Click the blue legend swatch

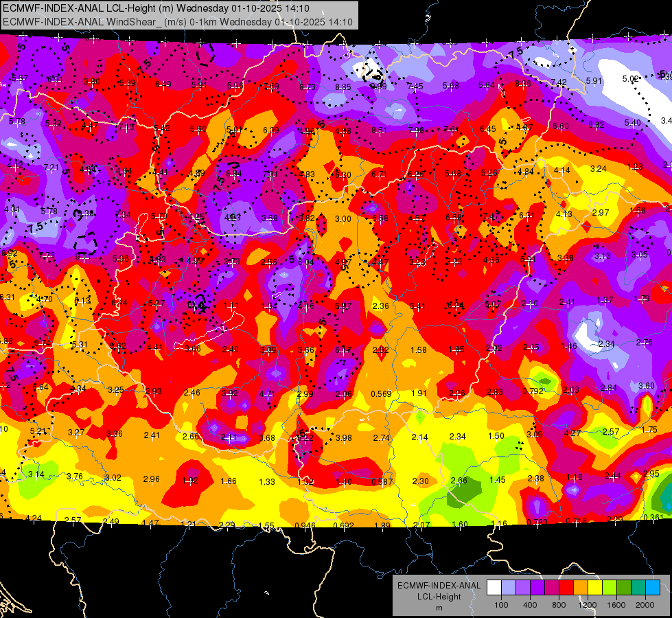point(653,588)
